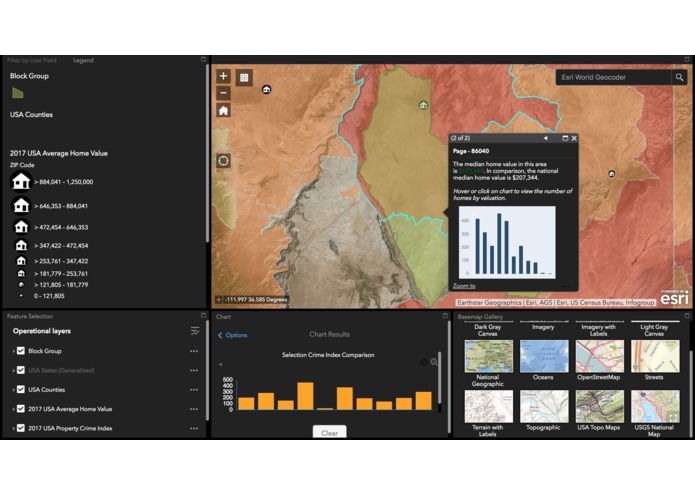Click the tallest orange crime index bar
This screenshot has width=695, height=494.
305,396
